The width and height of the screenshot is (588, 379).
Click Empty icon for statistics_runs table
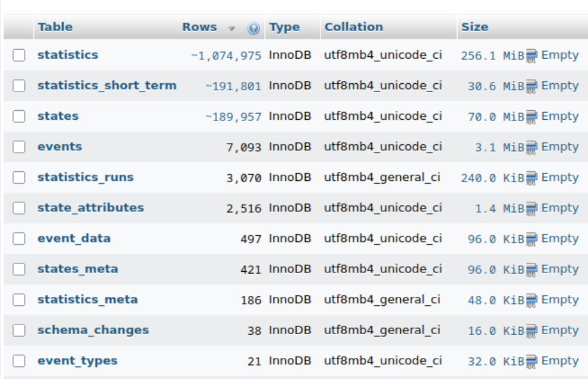pos(532,178)
